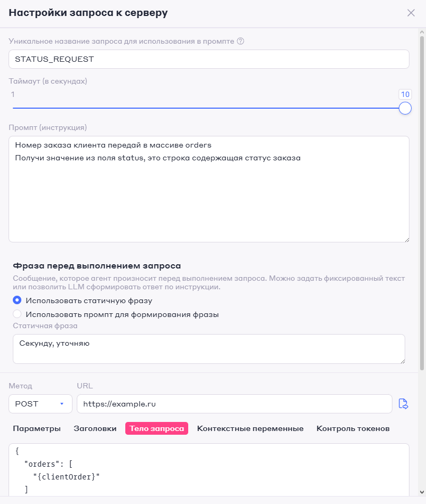
Task: Click the timeout value badge showing 10
Action: [405, 94]
